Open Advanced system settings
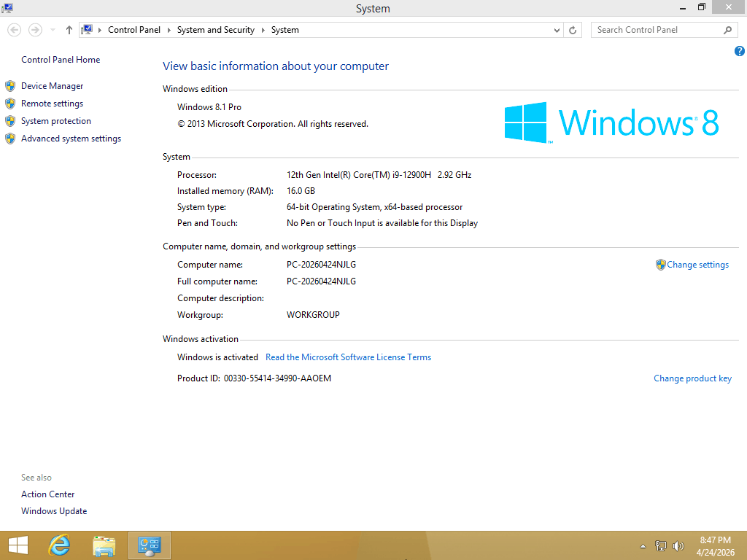The height and width of the screenshot is (560, 747). click(71, 139)
